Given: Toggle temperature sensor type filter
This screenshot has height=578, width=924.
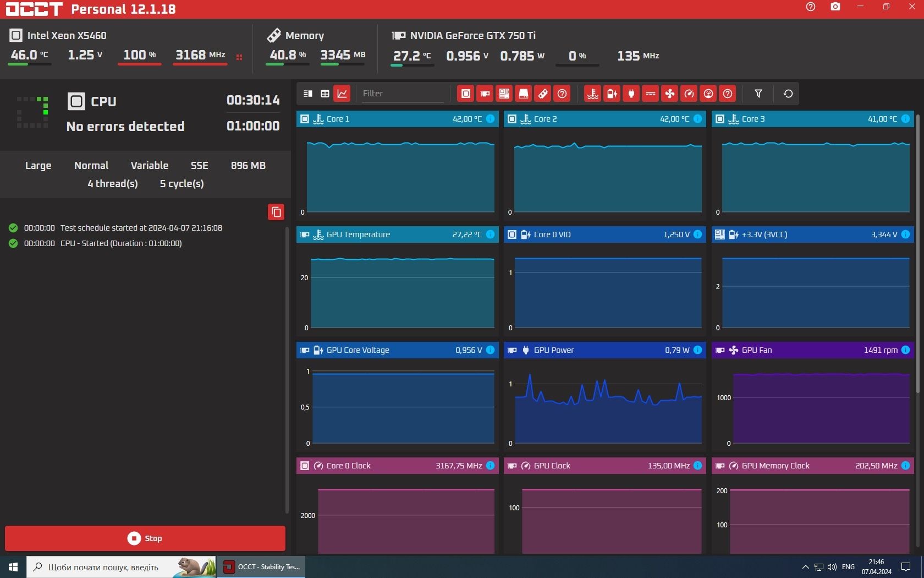Looking at the screenshot, I should (593, 94).
